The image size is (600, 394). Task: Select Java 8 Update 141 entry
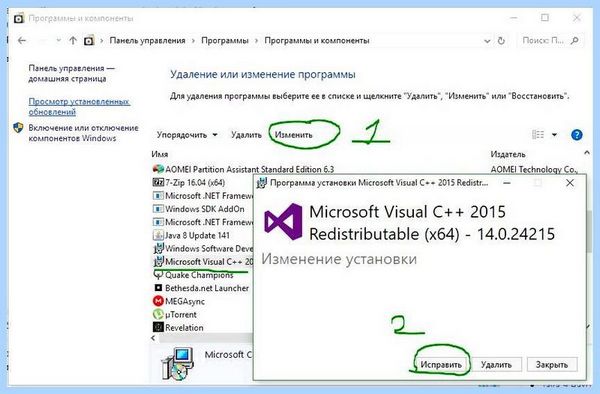197,235
